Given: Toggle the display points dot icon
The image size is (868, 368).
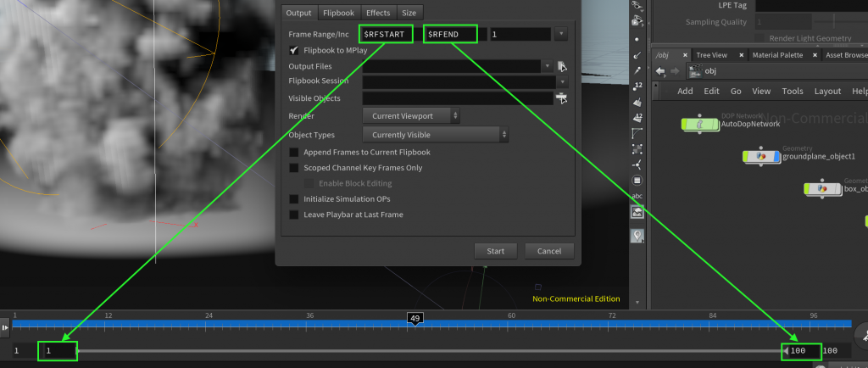Looking at the screenshot, I should coord(637,39).
